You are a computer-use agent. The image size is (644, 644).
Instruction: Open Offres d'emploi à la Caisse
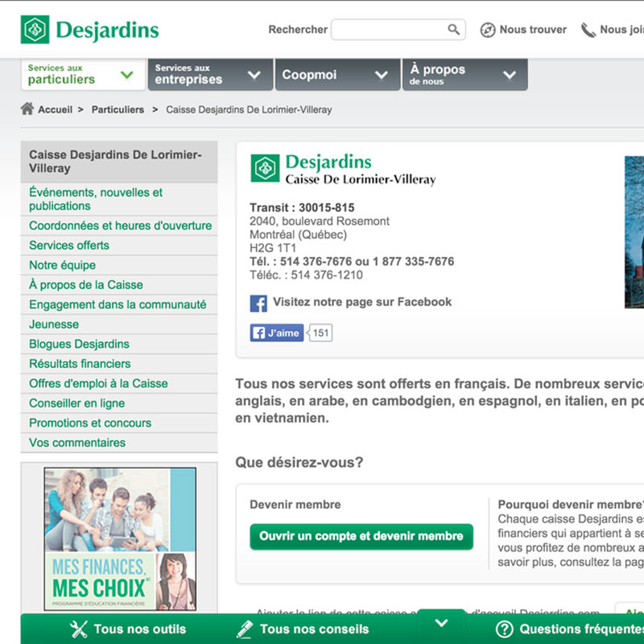pyautogui.click(x=119, y=383)
